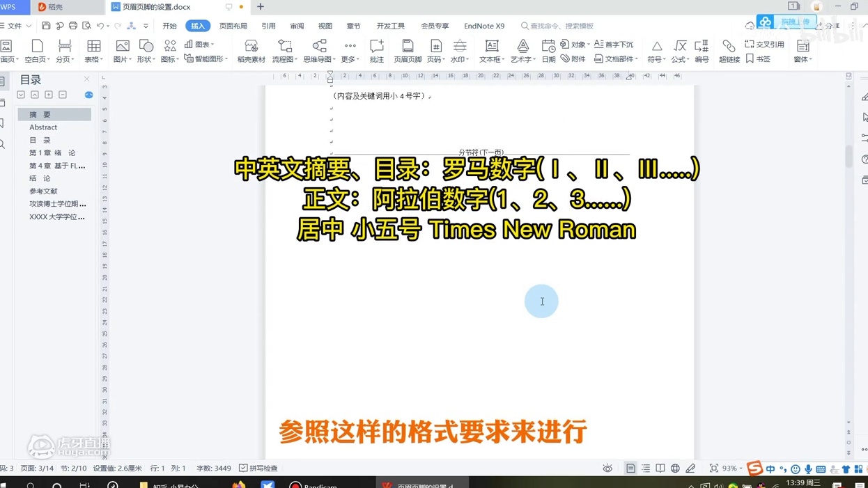Toggle 拼写检查 spell check in status bar
The height and width of the screenshot is (488, 868).
coord(258,469)
